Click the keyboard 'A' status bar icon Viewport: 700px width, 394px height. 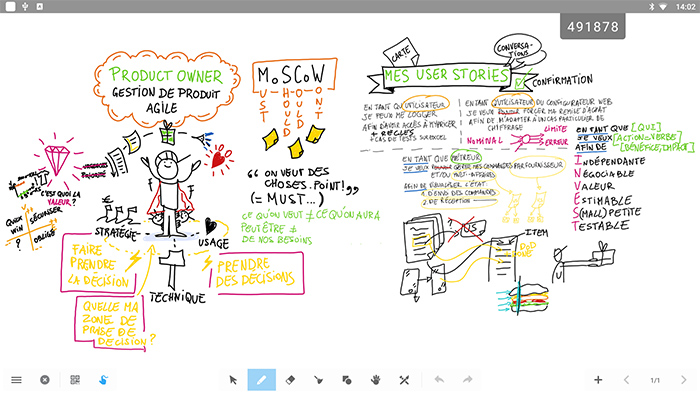[x=40, y=6]
